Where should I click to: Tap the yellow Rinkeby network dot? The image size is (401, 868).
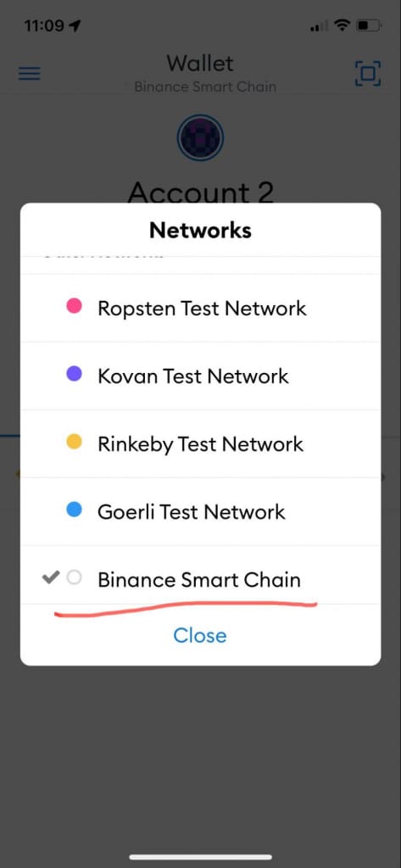[x=75, y=441]
